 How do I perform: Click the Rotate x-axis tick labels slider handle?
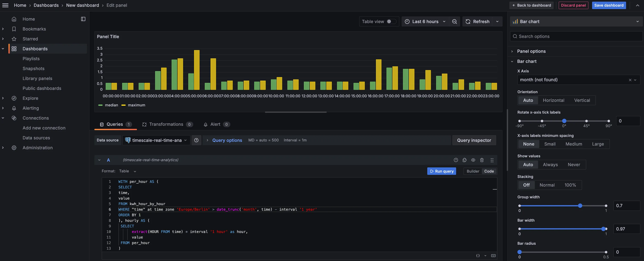point(564,121)
